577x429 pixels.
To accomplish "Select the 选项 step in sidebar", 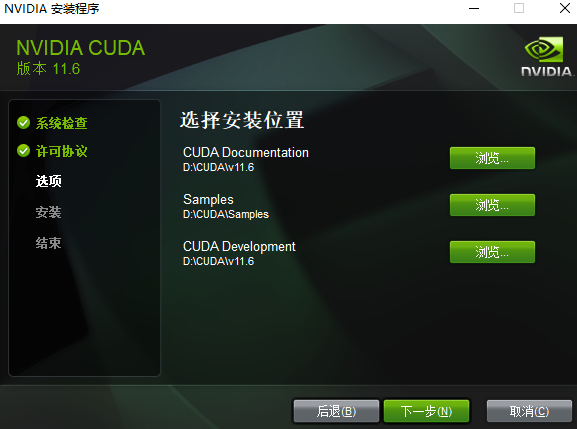I will (x=49, y=181).
